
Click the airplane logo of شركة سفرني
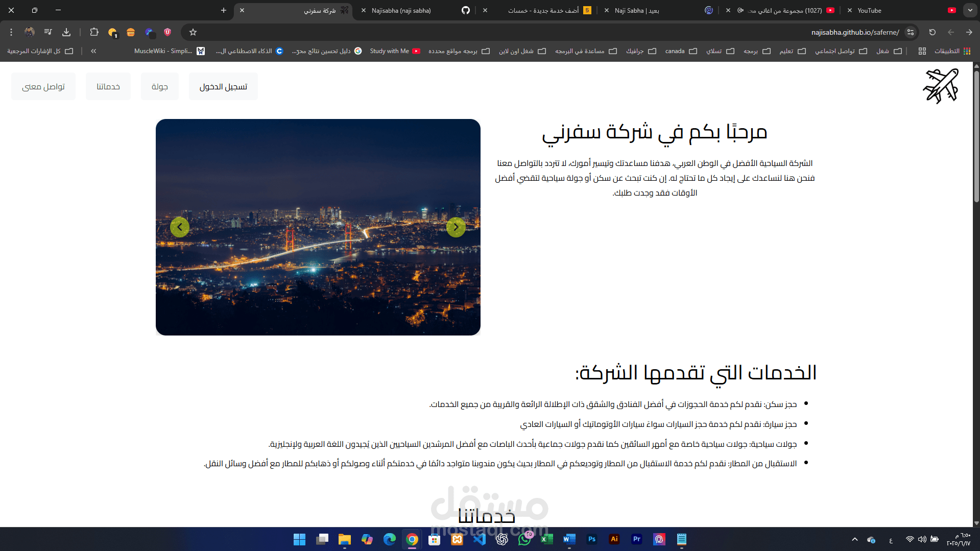[x=941, y=86]
